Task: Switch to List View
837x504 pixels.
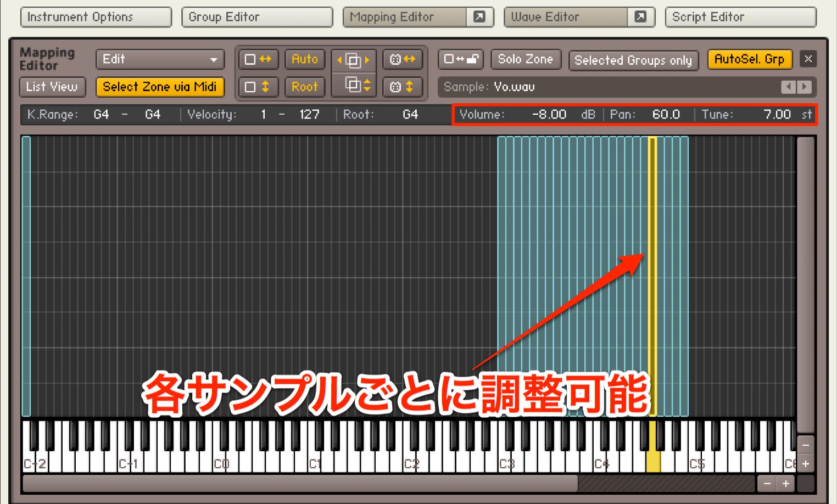Action: pos(52,87)
